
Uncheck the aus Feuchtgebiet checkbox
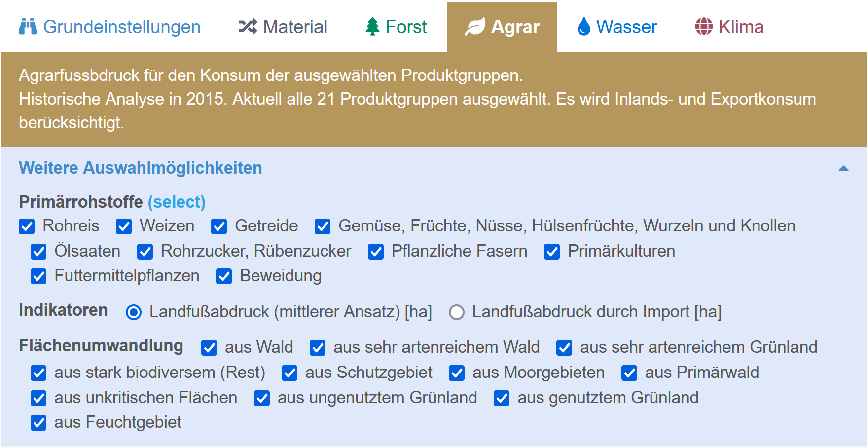pos(38,423)
